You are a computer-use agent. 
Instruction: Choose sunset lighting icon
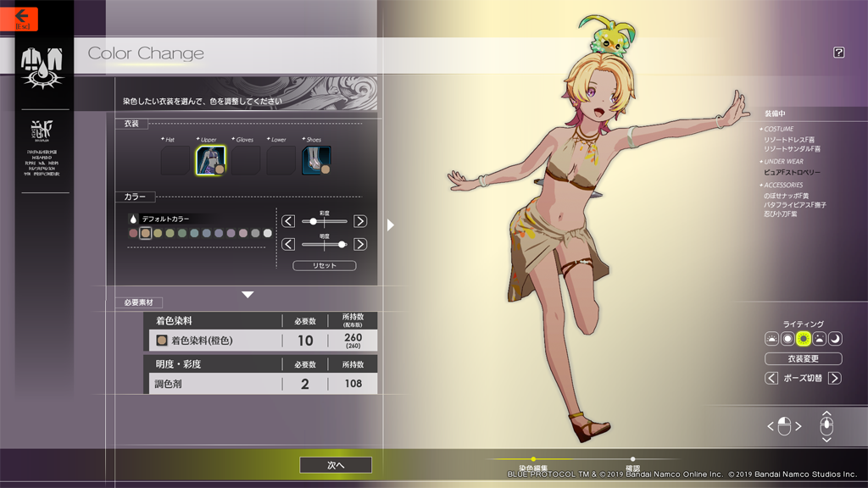[819, 339]
